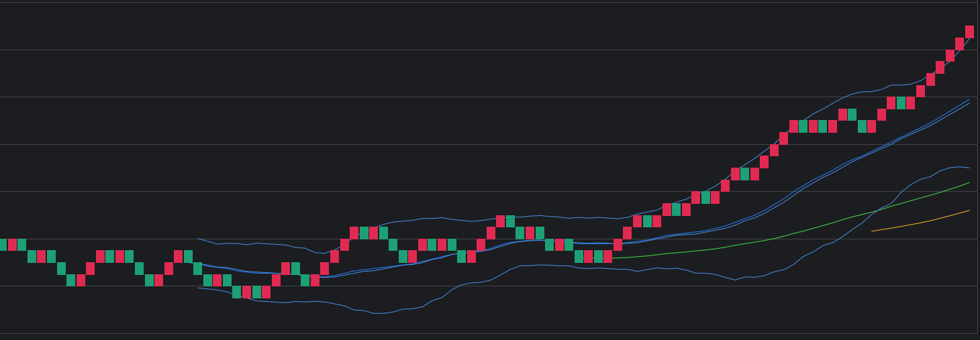
Task: Click rightmost red brick in the lowest row
Action: point(266,292)
